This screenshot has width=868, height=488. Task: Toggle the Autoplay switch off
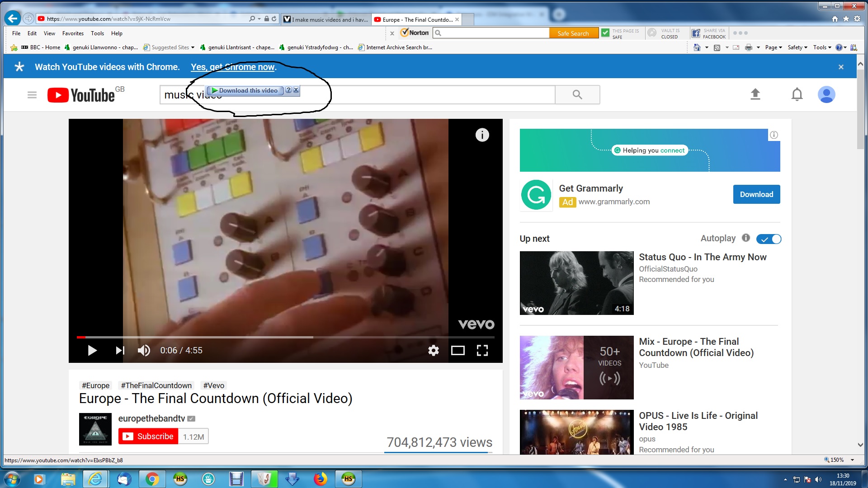(x=769, y=239)
